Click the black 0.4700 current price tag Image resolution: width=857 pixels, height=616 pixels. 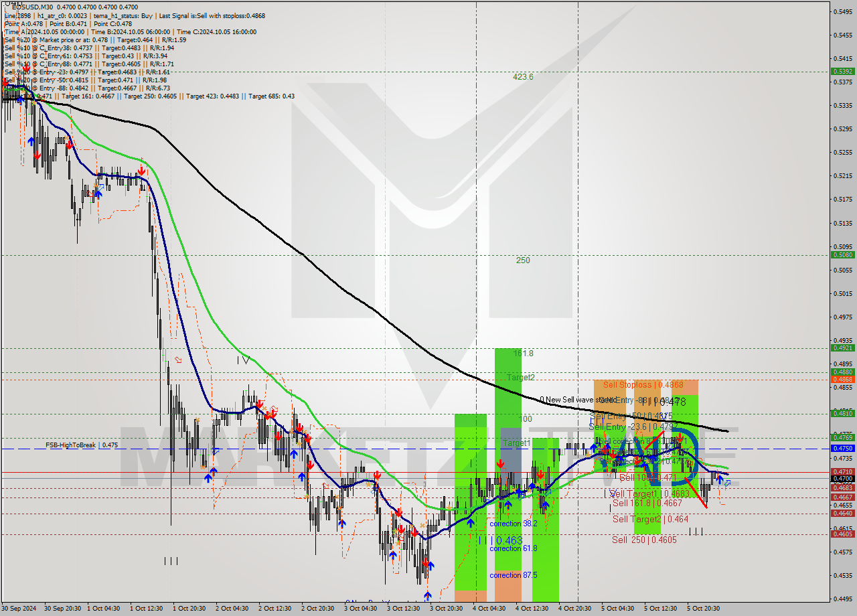[x=842, y=478]
